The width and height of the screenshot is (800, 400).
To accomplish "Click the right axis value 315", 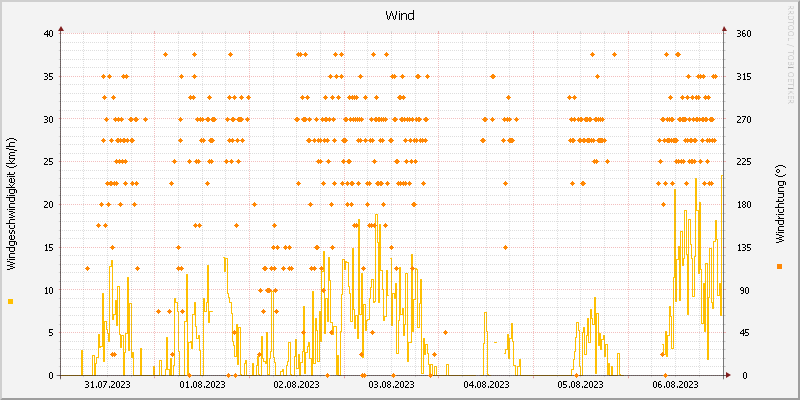I will (744, 77).
